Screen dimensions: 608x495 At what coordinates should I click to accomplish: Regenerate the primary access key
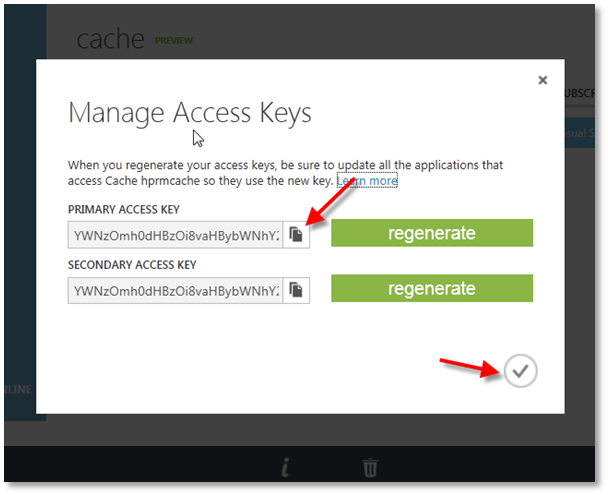click(x=432, y=234)
